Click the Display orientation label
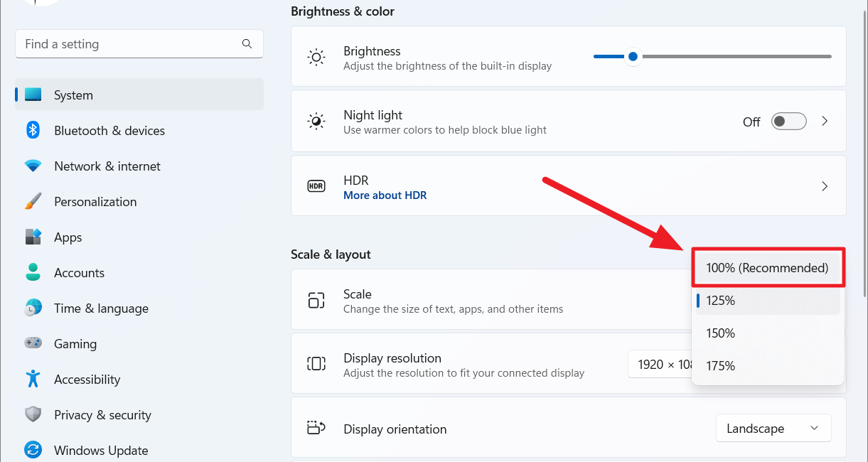Image resolution: width=868 pixels, height=462 pixels. [x=395, y=429]
